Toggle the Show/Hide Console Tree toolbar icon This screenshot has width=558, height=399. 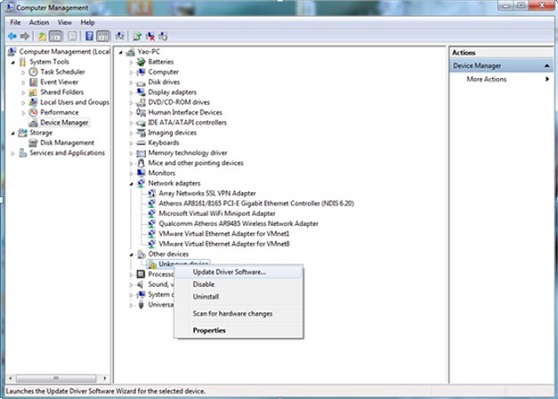pos(56,36)
